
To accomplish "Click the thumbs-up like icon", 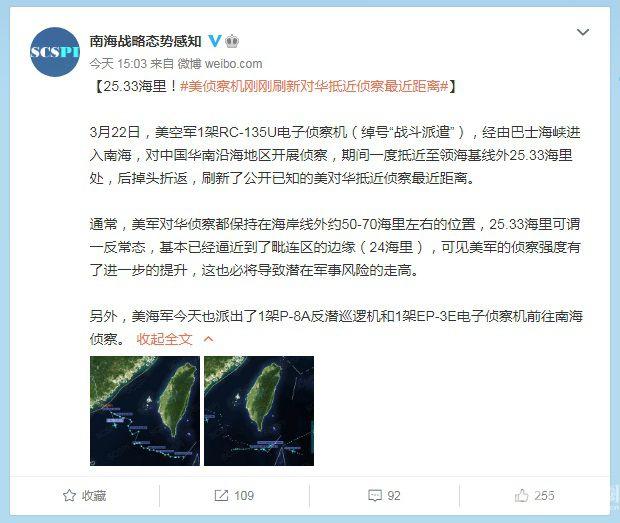I will click(522, 495).
